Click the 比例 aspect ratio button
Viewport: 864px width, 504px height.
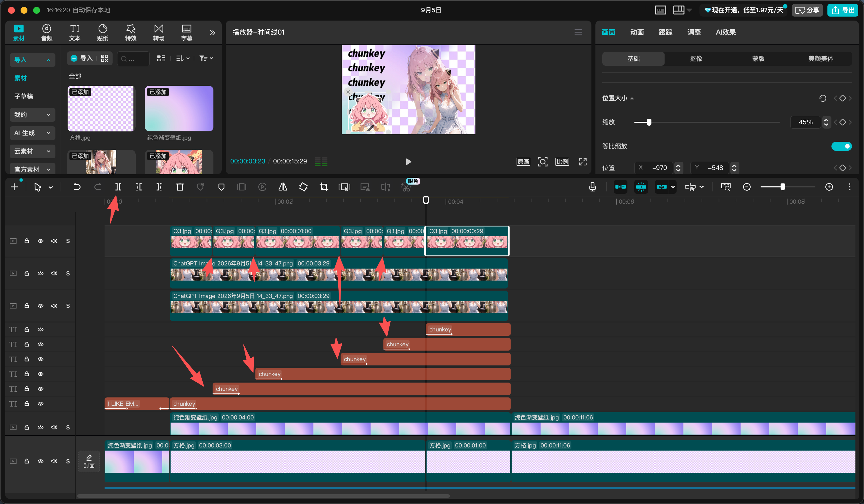tap(562, 161)
